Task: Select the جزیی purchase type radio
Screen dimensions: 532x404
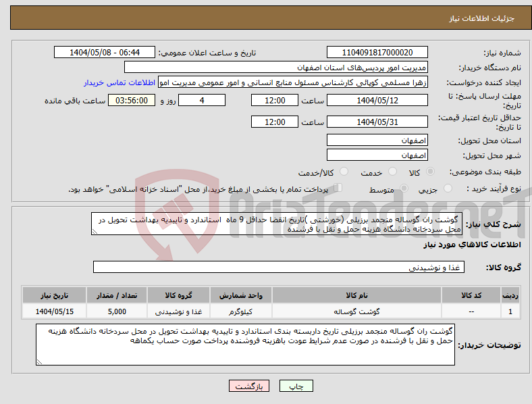Action: tap(448, 188)
